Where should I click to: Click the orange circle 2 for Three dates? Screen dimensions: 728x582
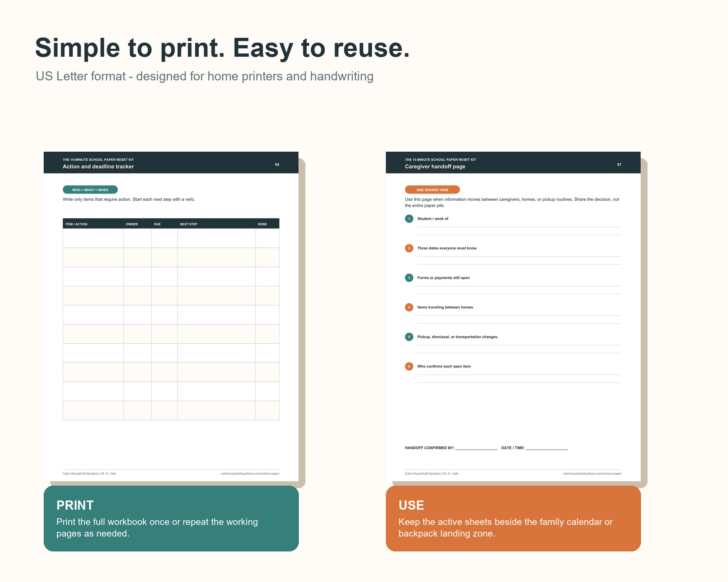[409, 248]
